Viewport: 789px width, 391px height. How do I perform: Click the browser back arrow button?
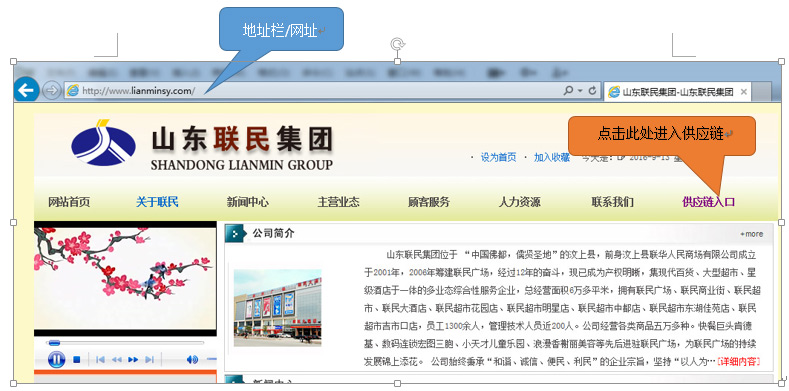(26, 91)
